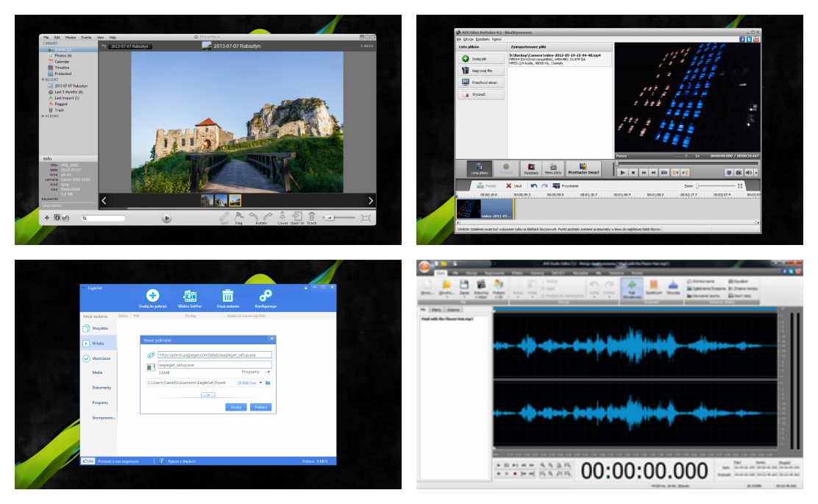Adjust Phototheca's thumbnail zoom slider
Viewport: 818px width, 504px height.
[x=339, y=218]
